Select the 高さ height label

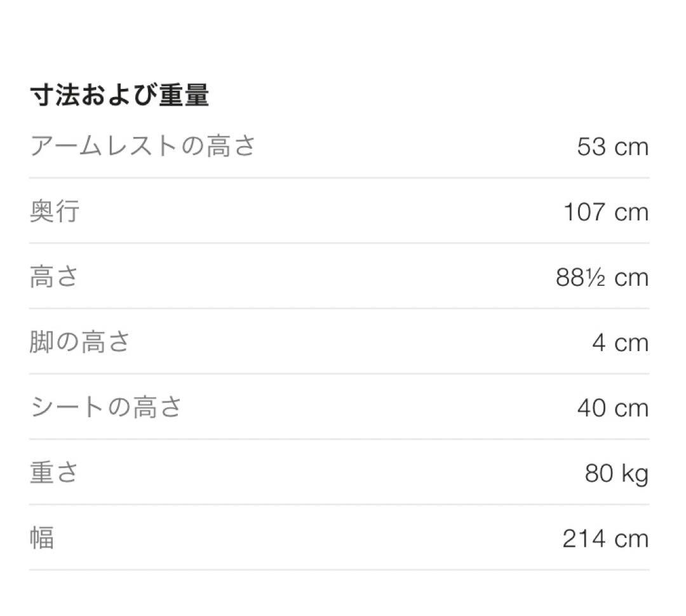click(x=55, y=278)
